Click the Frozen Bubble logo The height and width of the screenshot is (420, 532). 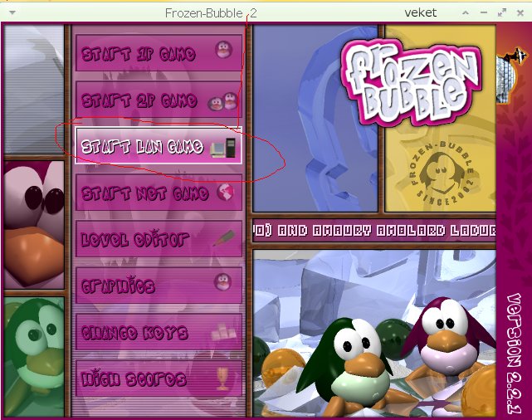point(411,82)
